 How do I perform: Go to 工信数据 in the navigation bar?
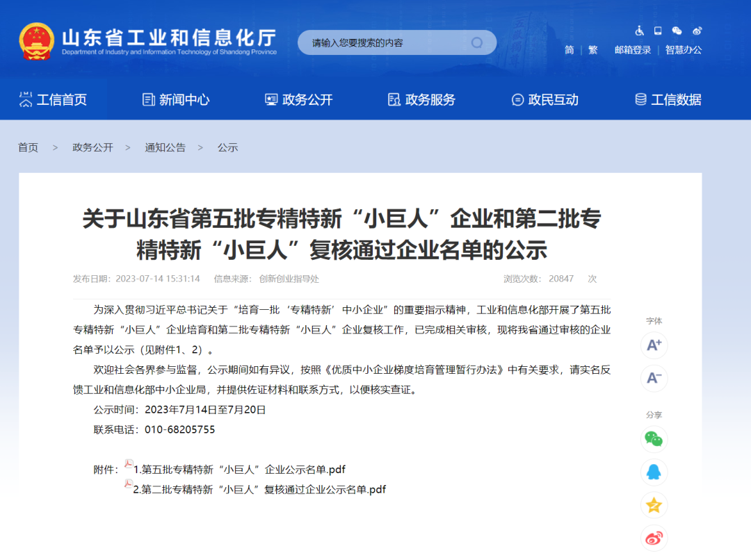[668, 100]
